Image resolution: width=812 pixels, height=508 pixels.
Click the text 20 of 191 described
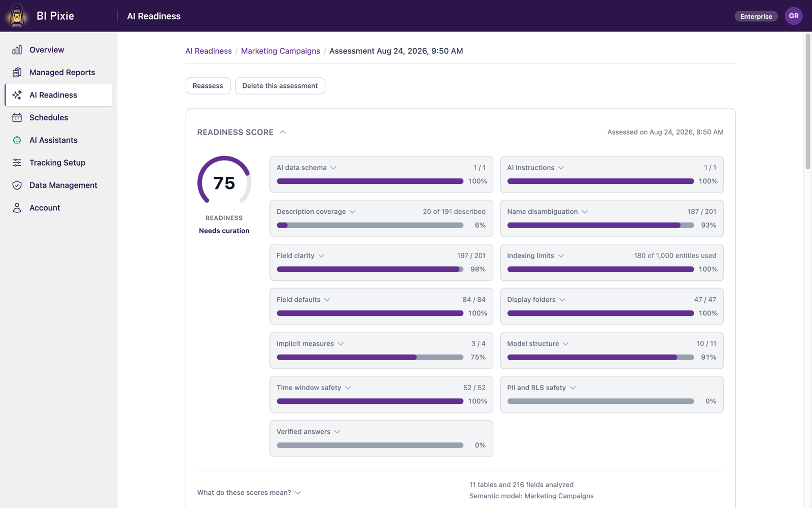pos(454,212)
